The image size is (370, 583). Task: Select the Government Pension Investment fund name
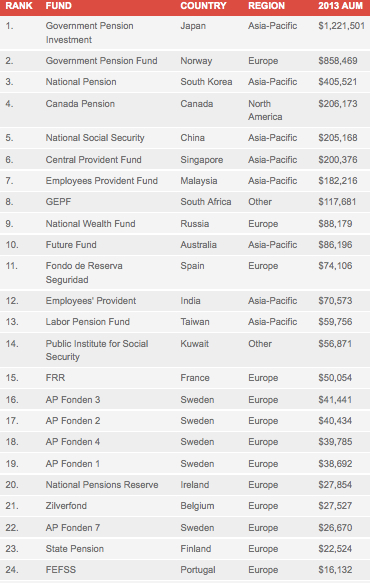(90, 33)
